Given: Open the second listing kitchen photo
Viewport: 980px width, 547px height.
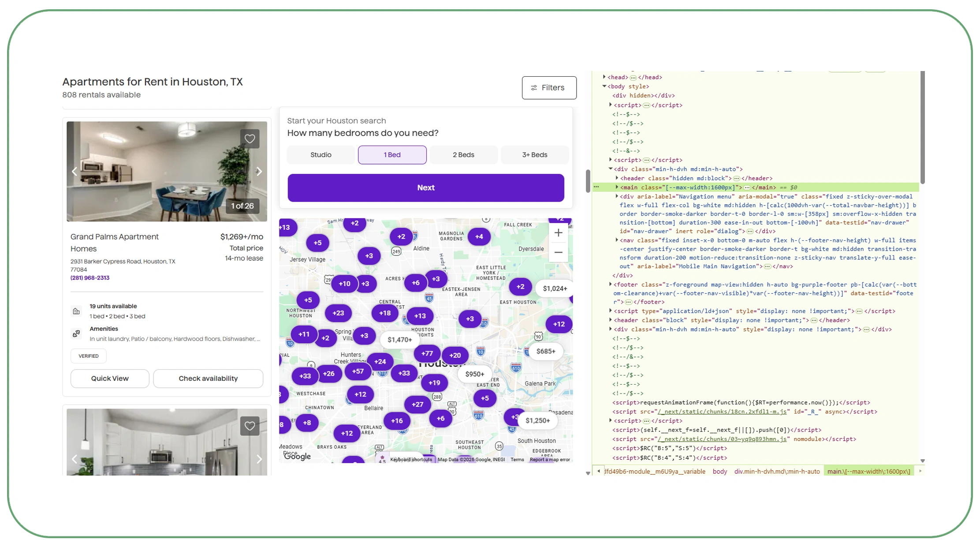Looking at the screenshot, I should click(167, 442).
